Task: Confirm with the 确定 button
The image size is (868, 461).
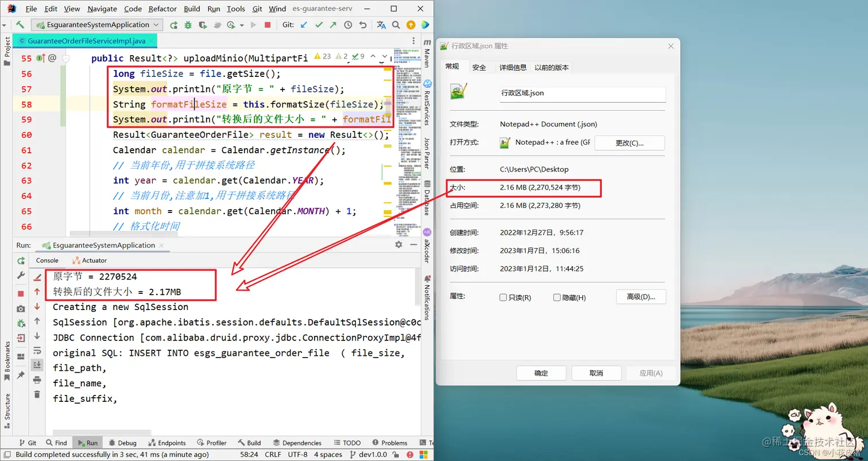Action: [x=541, y=373]
